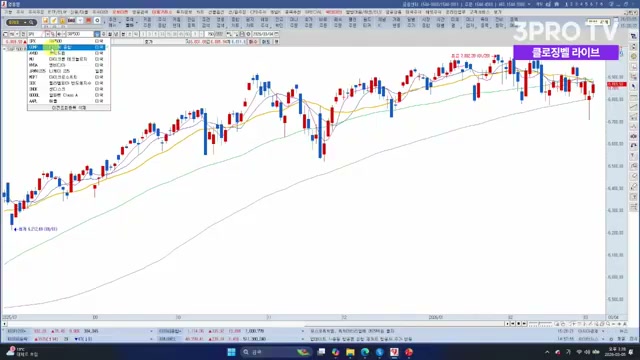The width and height of the screenshot is (640, 360).
Task: Open the dropdown arrow after the 1,000,776 ticker value
Action: coord(303,331)
